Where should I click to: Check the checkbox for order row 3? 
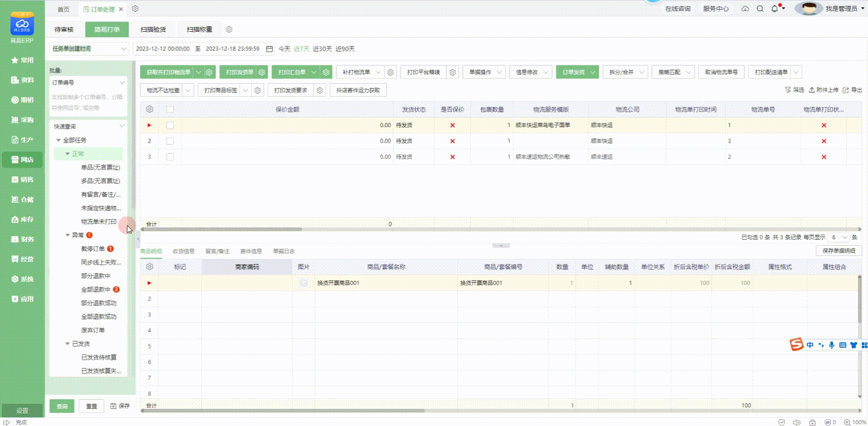[170, 157]
